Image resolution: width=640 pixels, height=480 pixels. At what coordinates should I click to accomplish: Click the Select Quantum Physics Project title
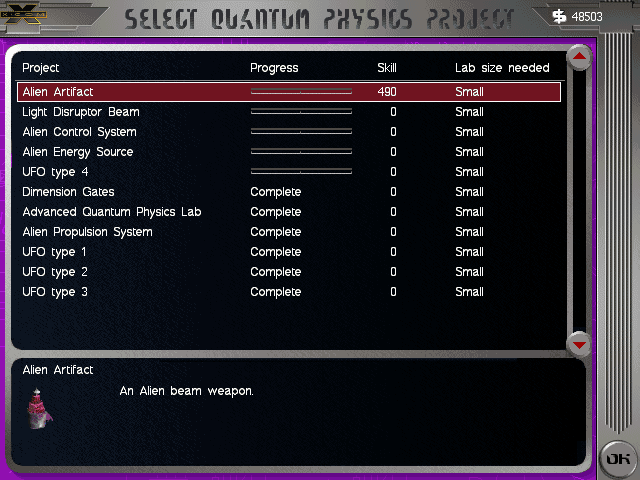pos(319,19)
